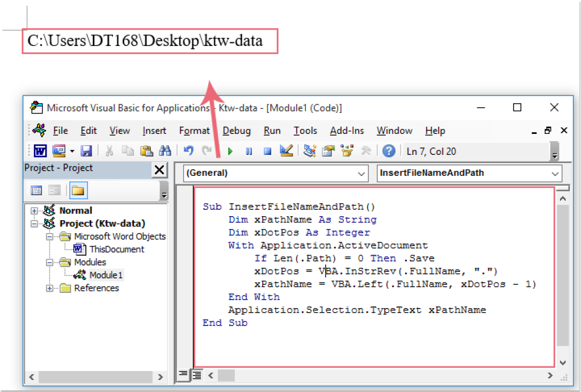Switch to Full Module View toggle
The image size is (581, 392).
click(196, 374)
